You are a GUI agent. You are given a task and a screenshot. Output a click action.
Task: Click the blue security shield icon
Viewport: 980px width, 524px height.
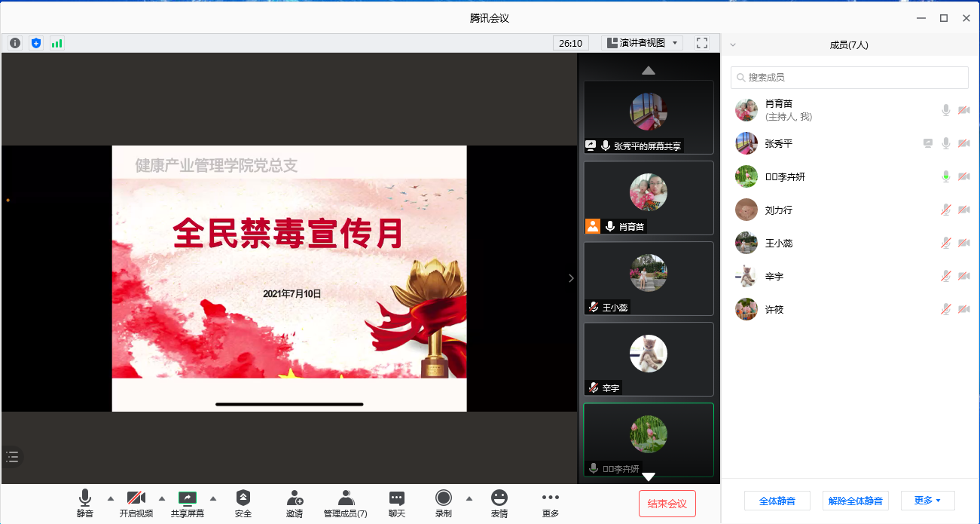click(x=36, y=43)
